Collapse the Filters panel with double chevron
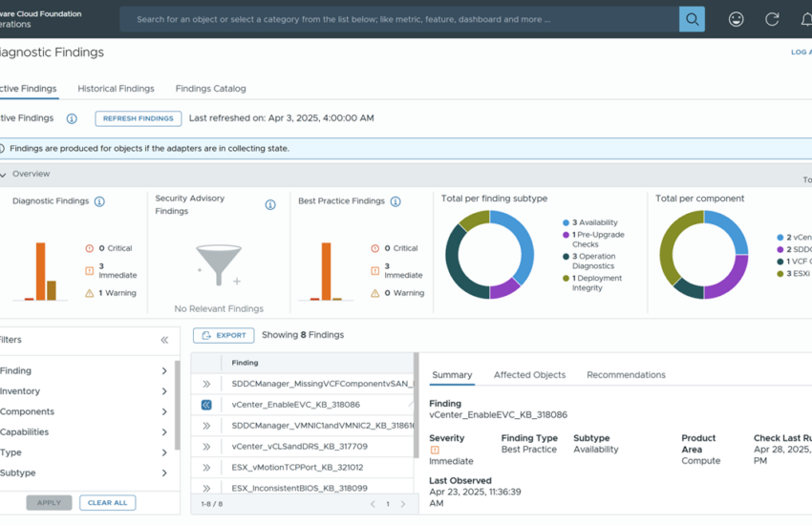This screenshot has height=525, width=812. coord(164,340)
